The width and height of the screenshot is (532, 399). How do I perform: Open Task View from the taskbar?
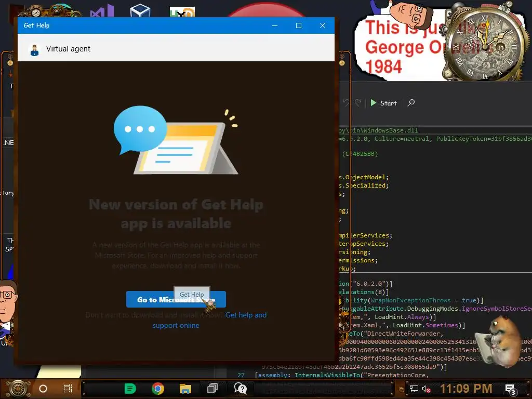[x=68, y=389]
